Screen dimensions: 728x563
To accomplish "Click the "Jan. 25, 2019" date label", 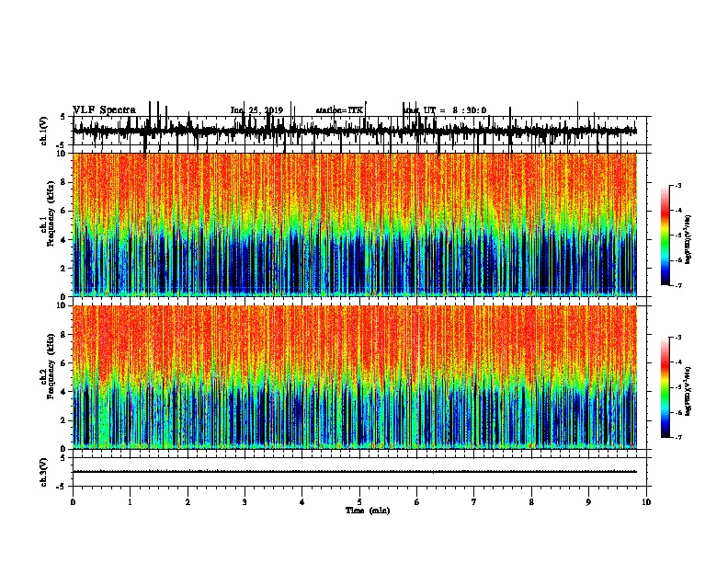I will coord(256,110).
